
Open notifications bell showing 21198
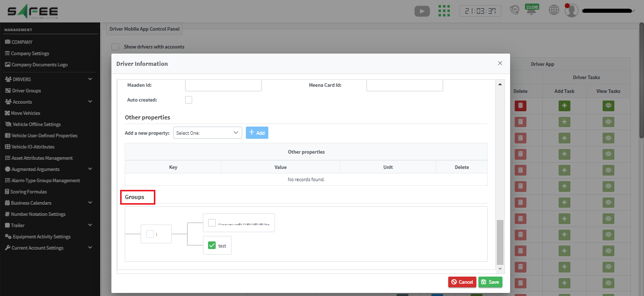tap(532, 10)
